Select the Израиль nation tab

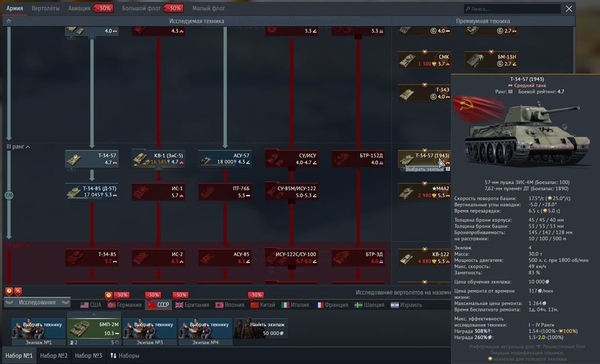pos(406,304)
